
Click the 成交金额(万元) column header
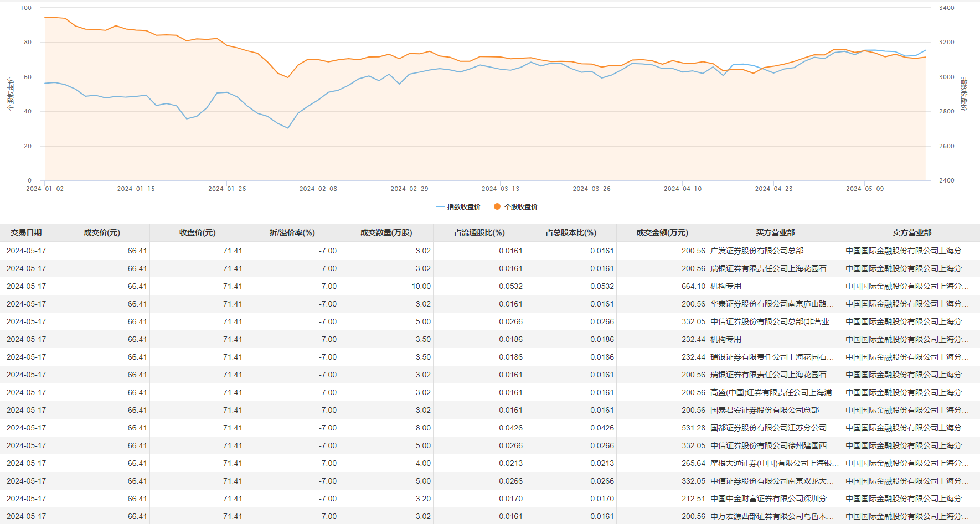click(x=662, y=233)
